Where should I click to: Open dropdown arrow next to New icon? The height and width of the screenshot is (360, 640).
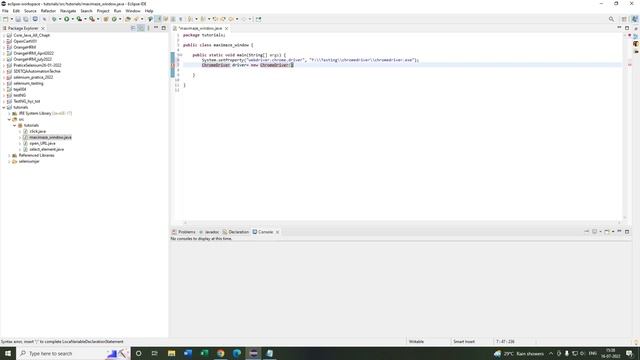point(11,19)
